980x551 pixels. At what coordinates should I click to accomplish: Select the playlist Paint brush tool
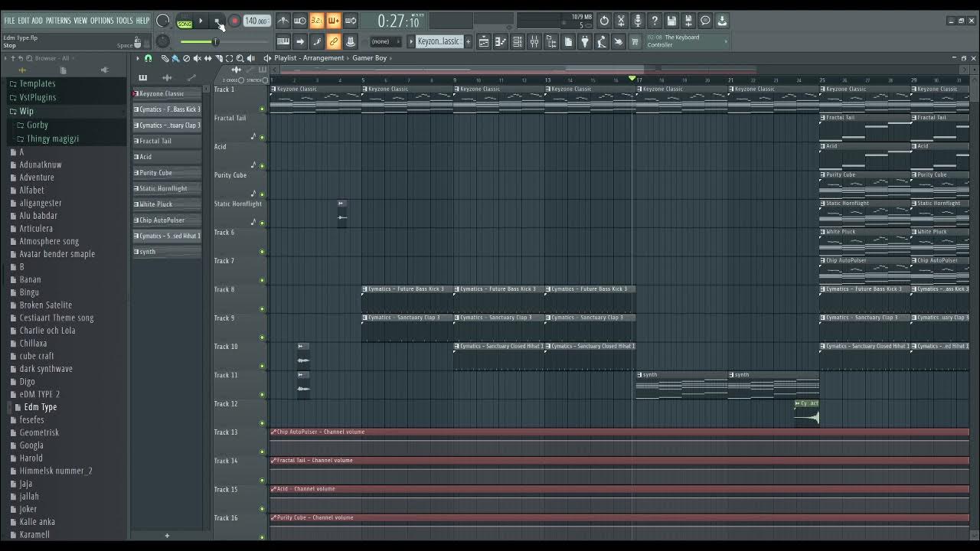pyautogui.click(x=175, y=58)
